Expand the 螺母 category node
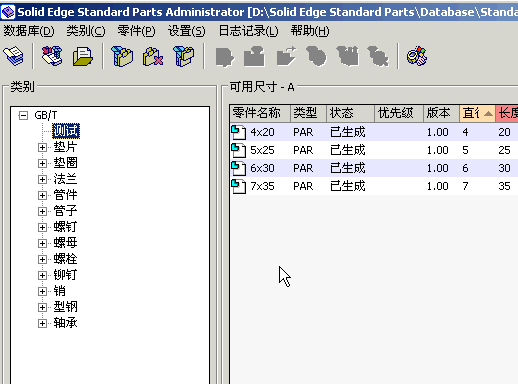 (x=42, y=243)
